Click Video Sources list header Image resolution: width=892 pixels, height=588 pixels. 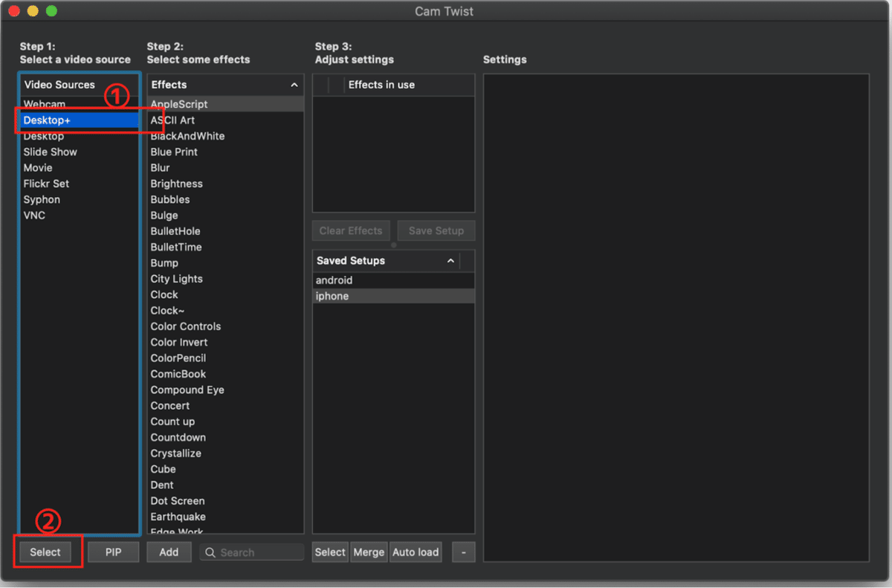click(80, 85)
